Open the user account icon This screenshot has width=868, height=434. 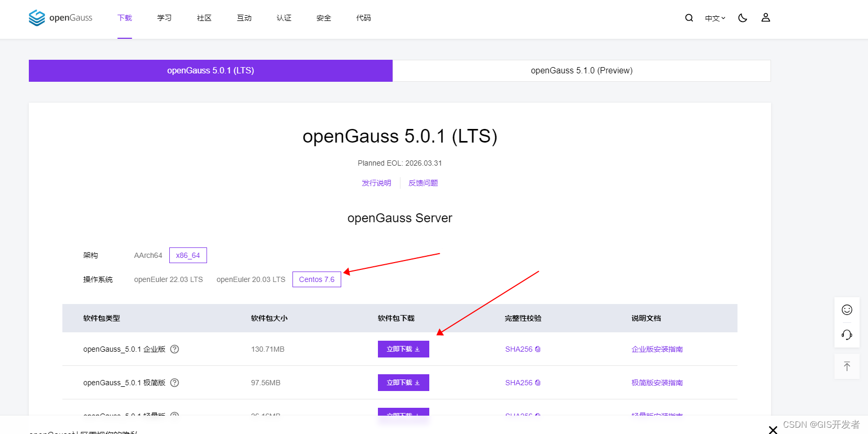(766, 18)
